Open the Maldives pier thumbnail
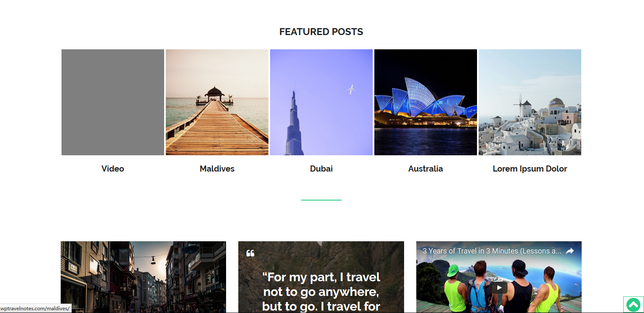 [x=217, y=102]
